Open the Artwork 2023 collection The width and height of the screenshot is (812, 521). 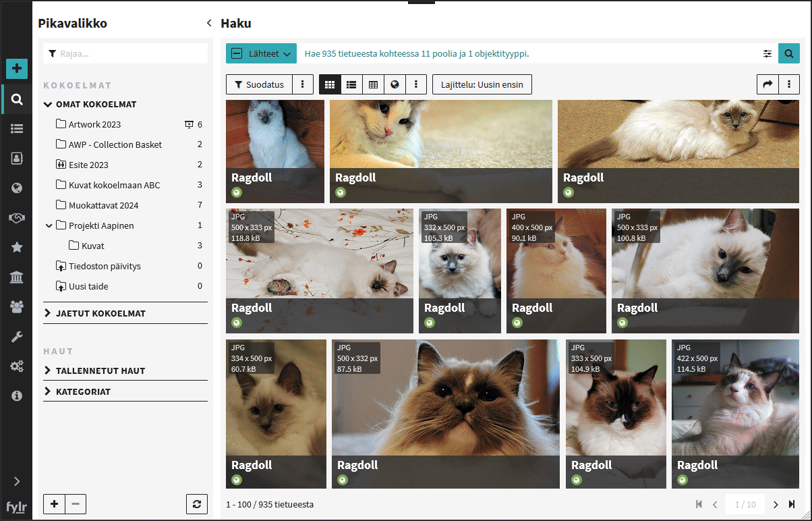click(95, 124)
